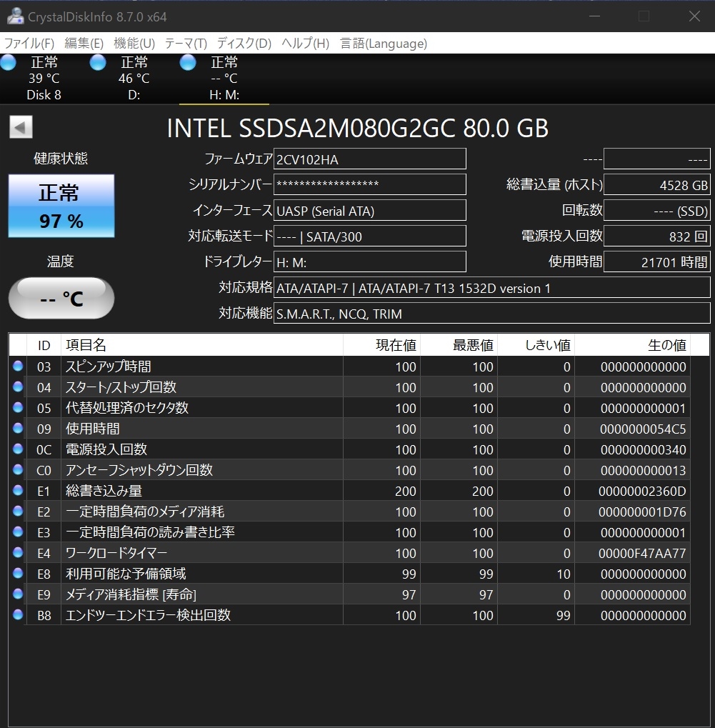Select the H: M: drive tab
Viewport: 715px width, 728px height.
[224, 79]
